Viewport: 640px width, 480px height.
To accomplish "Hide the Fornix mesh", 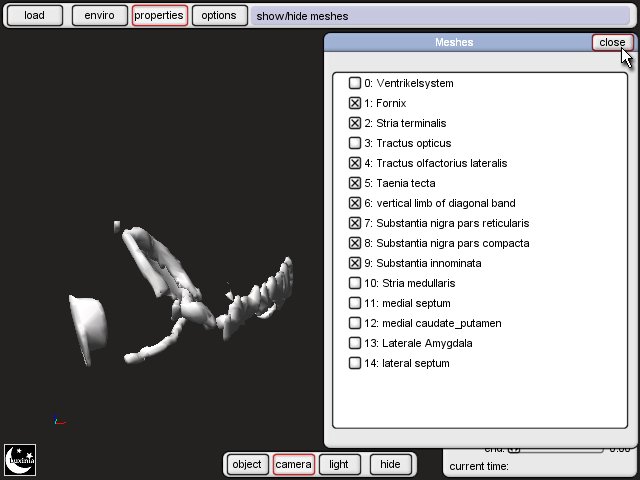I will click(x=355, y=103).
